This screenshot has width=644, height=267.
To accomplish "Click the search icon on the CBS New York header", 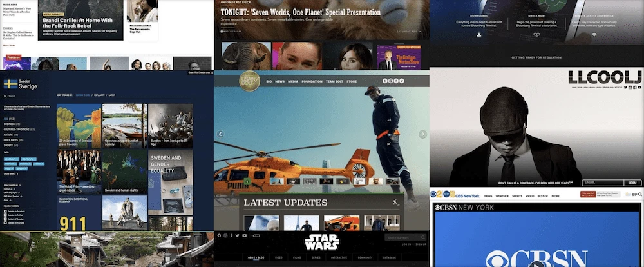I will [x=640, y=194].
